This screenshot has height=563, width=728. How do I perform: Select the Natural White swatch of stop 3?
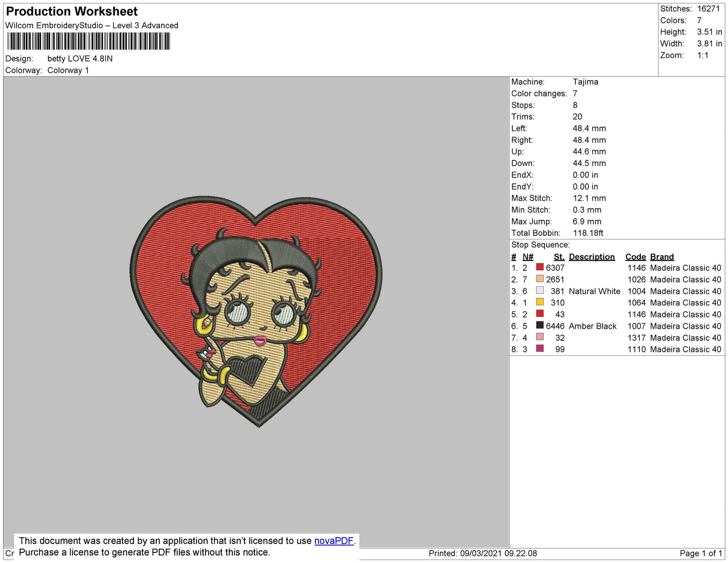point(540,290)
